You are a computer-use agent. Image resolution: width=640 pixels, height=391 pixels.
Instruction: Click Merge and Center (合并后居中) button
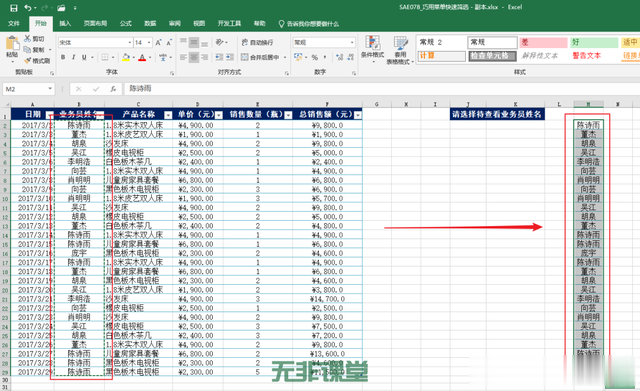click(x=260, y=57)
